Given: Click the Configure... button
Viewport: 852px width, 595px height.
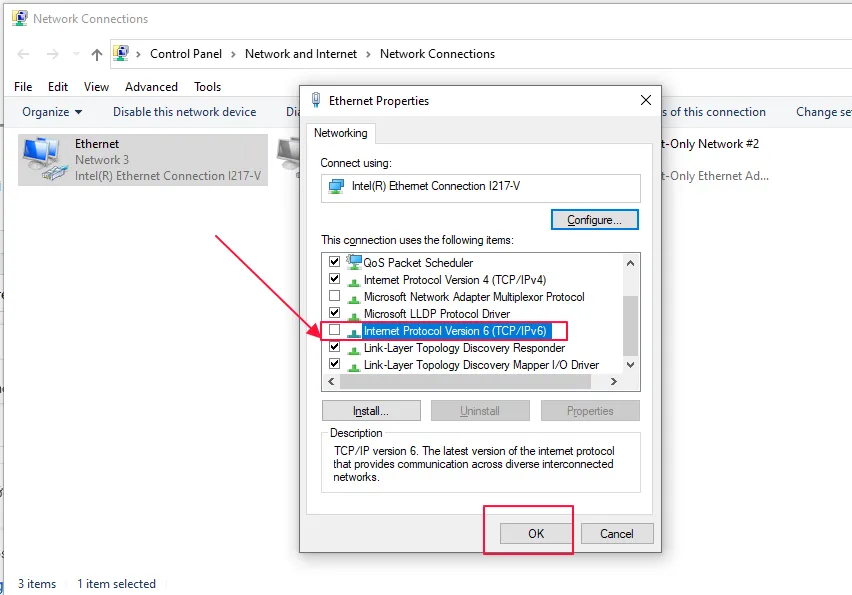Looking at the screenshot, I should (x=594, y=219).
